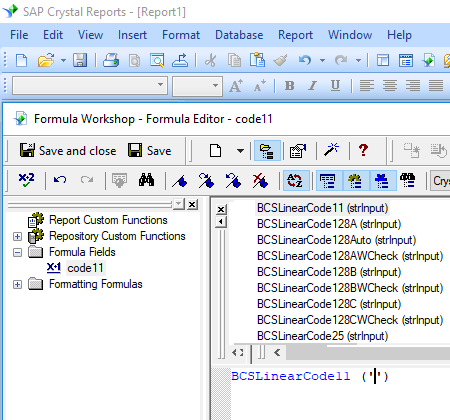Open the Undo history dropdown arrow
This screenshot has width=450, height=420.
[x=322, y=60]
